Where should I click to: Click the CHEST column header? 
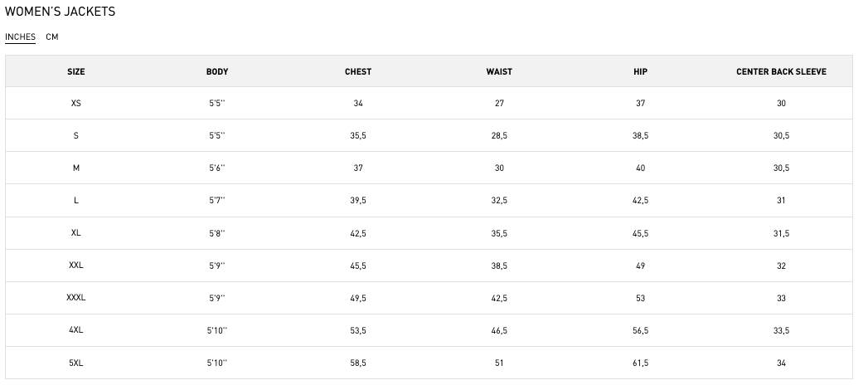(x=358, y=71)
